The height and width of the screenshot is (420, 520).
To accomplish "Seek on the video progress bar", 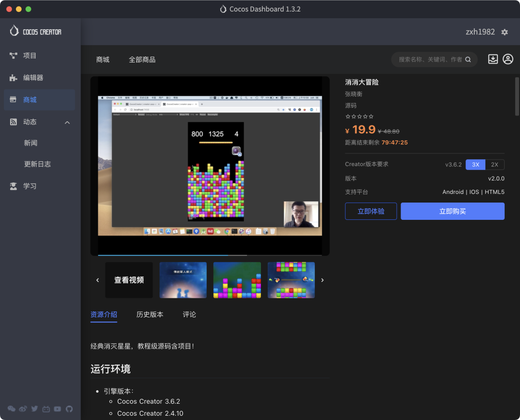I will pyautogui.click(x=210, y=255).
